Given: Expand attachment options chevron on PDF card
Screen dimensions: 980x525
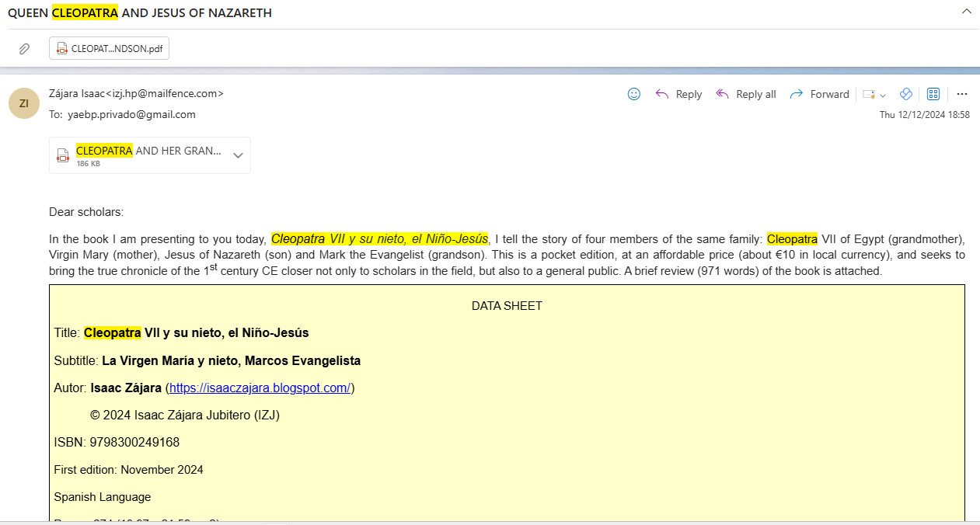Looking at the screenshot, I should [239, 155].
